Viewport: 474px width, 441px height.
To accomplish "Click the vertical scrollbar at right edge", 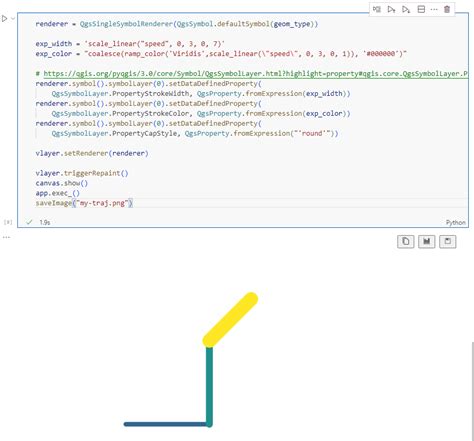I will click(472, 390).
